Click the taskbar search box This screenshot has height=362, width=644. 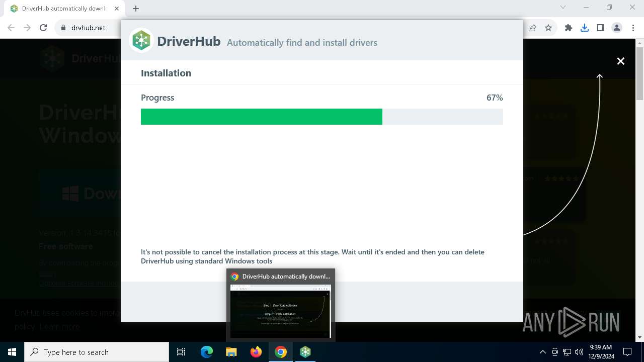tap(97, 352)
